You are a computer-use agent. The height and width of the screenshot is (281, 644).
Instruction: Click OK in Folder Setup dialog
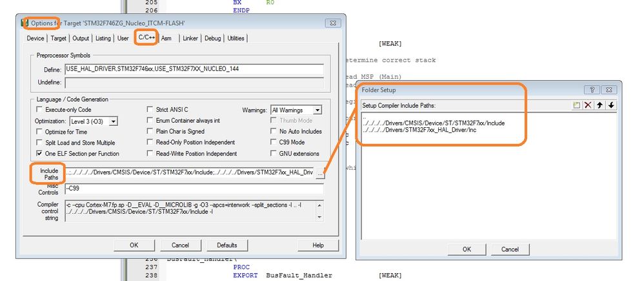[x=467, y=249]
